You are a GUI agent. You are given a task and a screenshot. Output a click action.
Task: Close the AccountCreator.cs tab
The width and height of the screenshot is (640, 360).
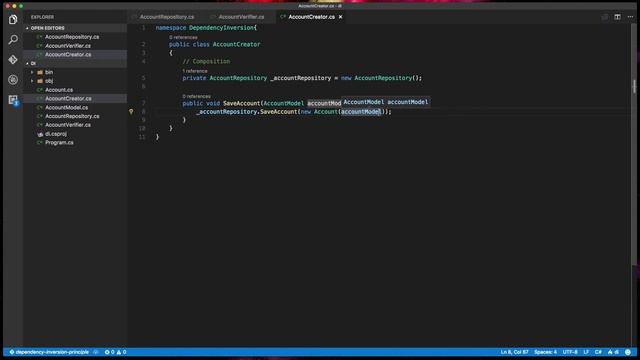coord(340,17)
